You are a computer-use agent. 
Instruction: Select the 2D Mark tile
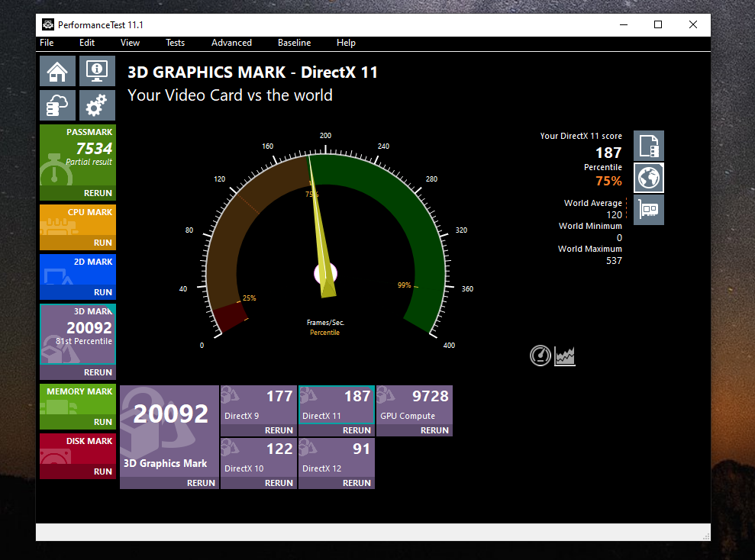pos(78,270)
